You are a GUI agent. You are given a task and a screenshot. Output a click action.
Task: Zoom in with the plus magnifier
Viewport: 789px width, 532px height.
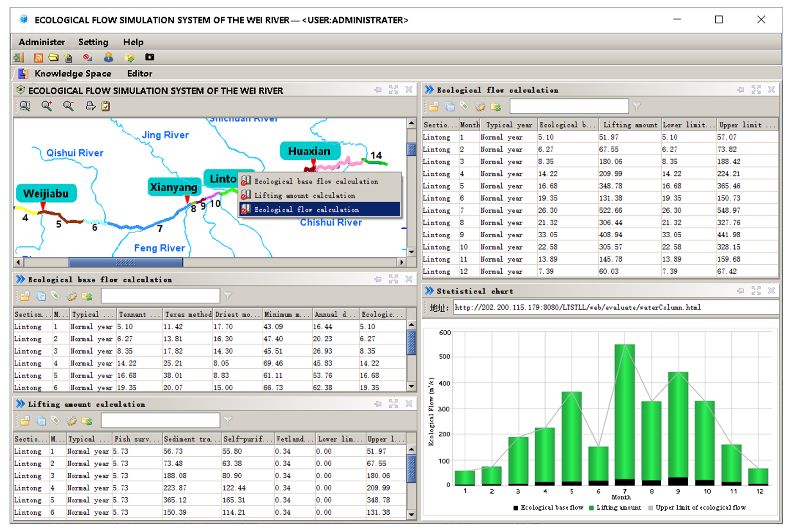click(x=47, y=106)
